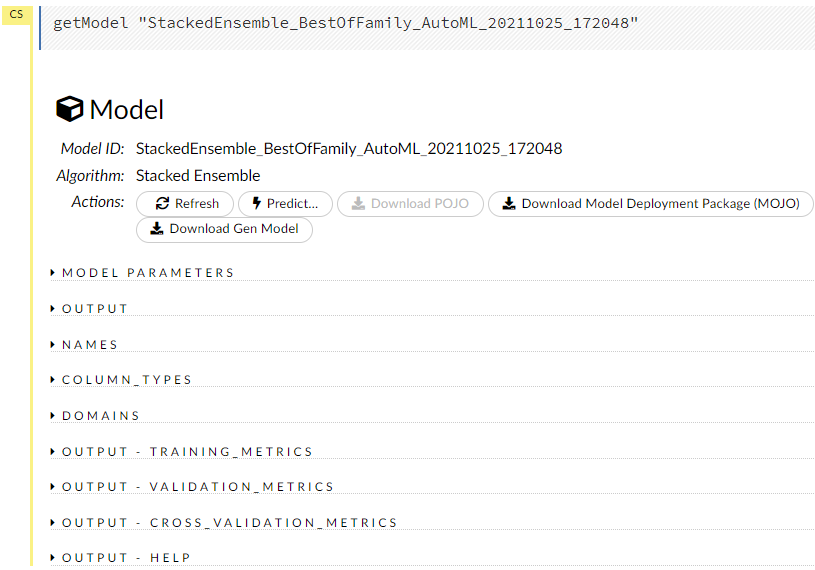Viewport: 815px width, 570px height.
Task: Show the DOMAINS section
Action: pos(100,416)
